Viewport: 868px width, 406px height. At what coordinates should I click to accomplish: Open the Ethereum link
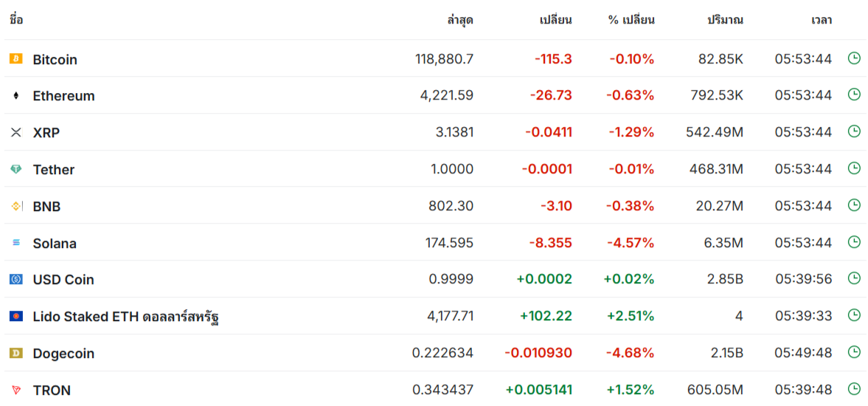[x=63, y=96]
